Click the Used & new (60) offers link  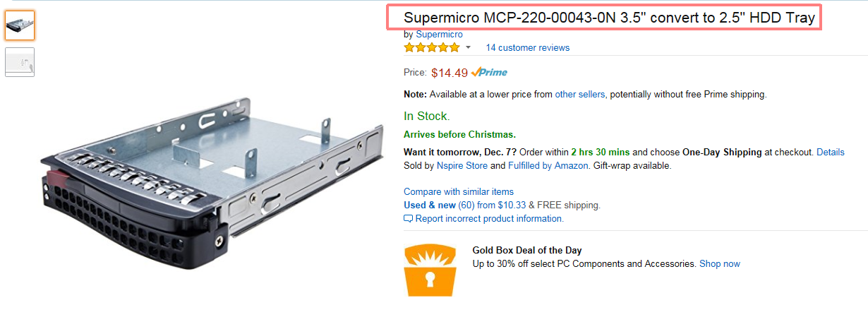point(439,205)
